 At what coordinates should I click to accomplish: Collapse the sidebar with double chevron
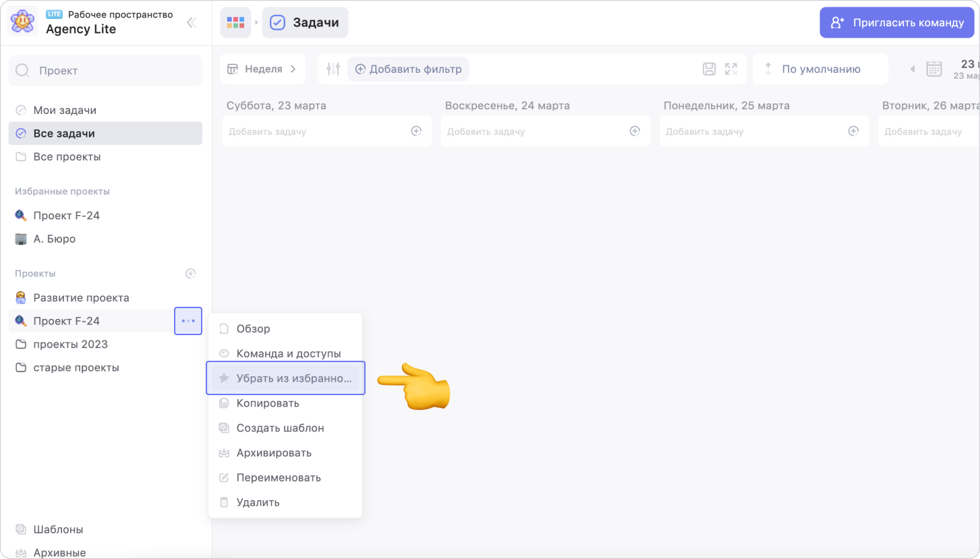tap(192, 22)
